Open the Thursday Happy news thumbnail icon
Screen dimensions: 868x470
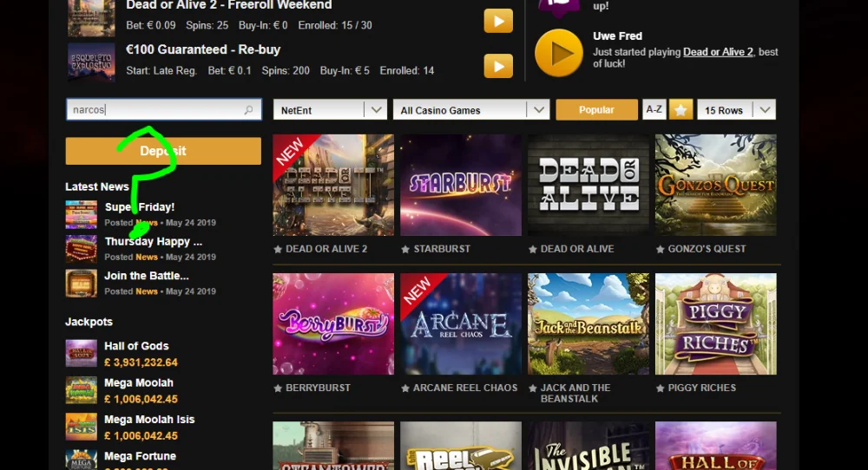(82, 249)
